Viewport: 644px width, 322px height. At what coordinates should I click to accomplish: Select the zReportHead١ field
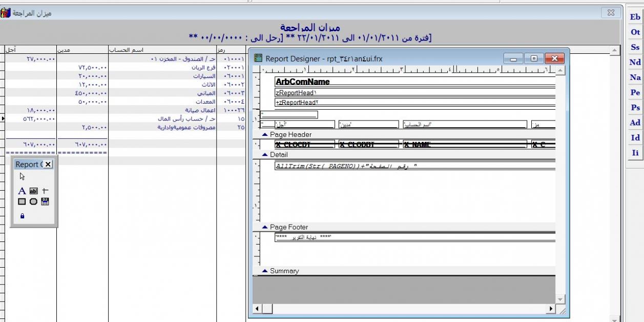point(416,93)
